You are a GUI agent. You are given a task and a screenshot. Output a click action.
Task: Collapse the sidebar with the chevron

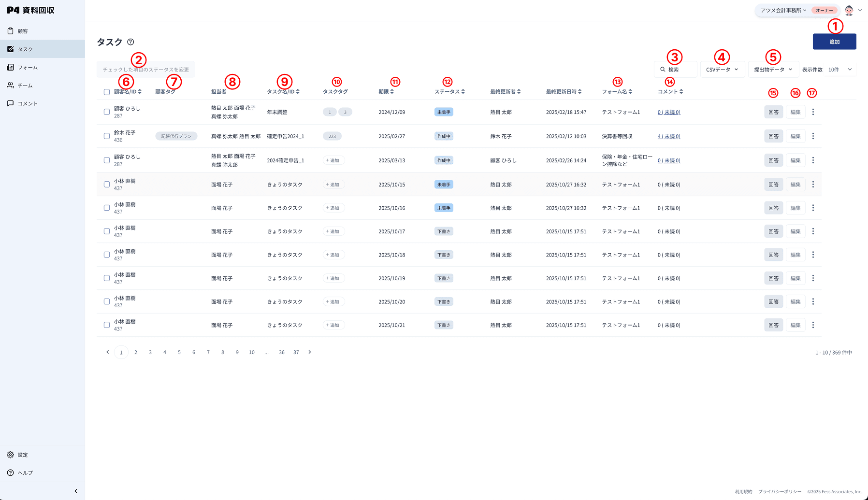[76, 491]
